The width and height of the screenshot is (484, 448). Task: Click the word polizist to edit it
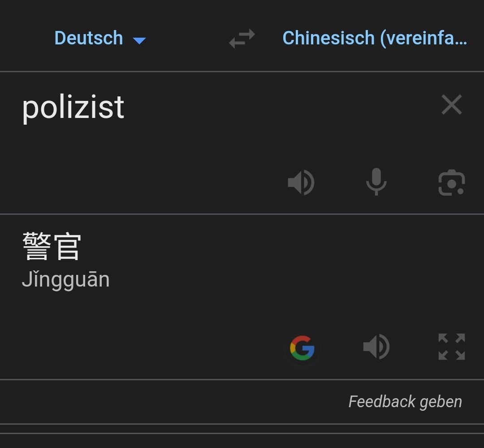click(x=73, y=107)
